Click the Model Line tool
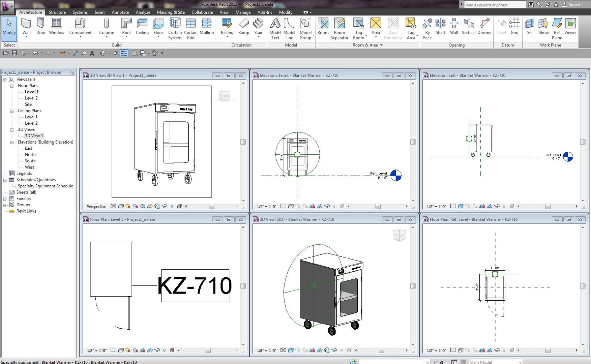The image size is (591, 364). 289,29
